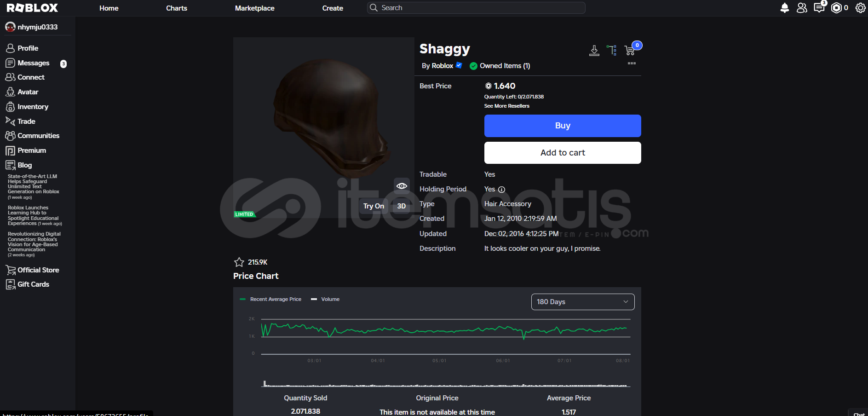Open See More Resellers link
This screenshot has width=868, height=416.
point(507,106)
